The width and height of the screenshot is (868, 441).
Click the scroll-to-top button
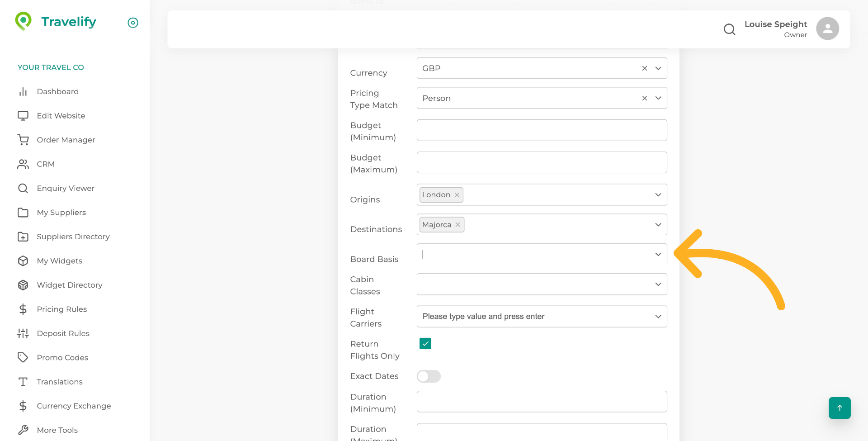tap(840, 408)
